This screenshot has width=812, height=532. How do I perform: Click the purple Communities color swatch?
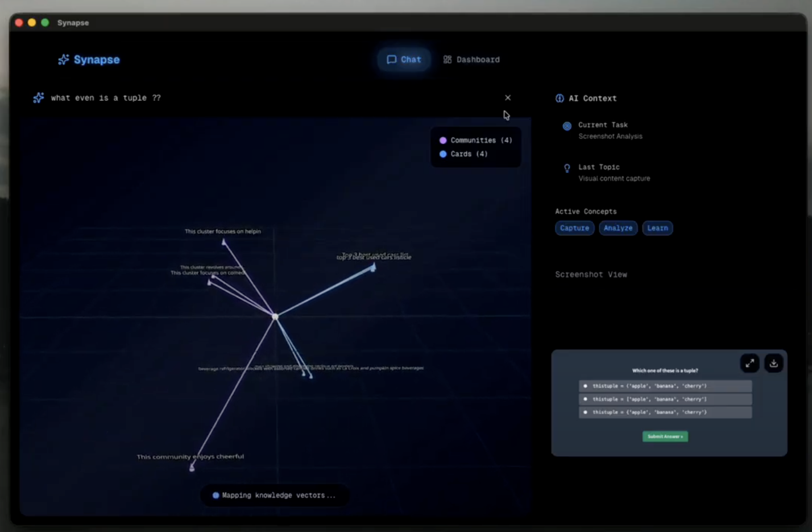tap(443, 139)
